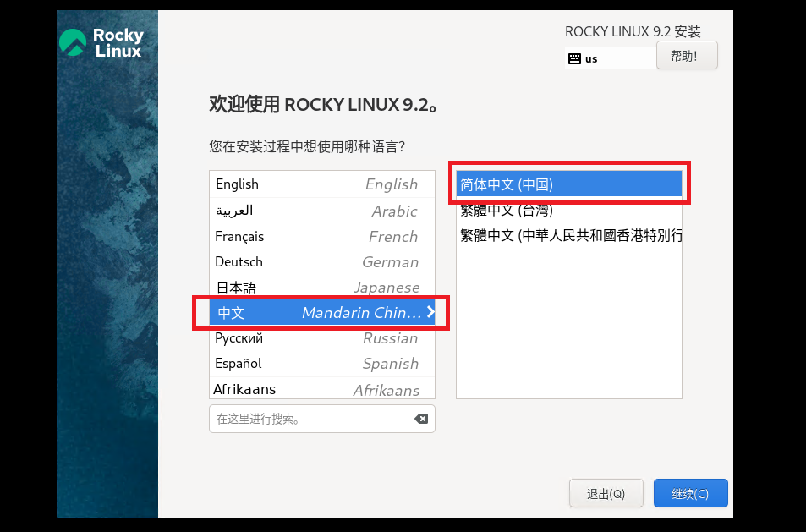Expand the 中文 language chevron arrow
806x532 pixels.
430,312
